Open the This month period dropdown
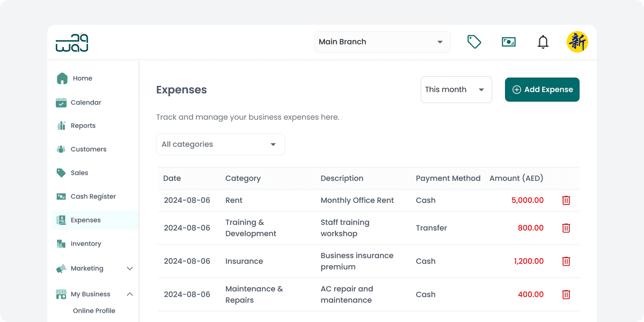The height and width of the screenshot is (322, 644). pyautogui.click(x=456, y=89)
